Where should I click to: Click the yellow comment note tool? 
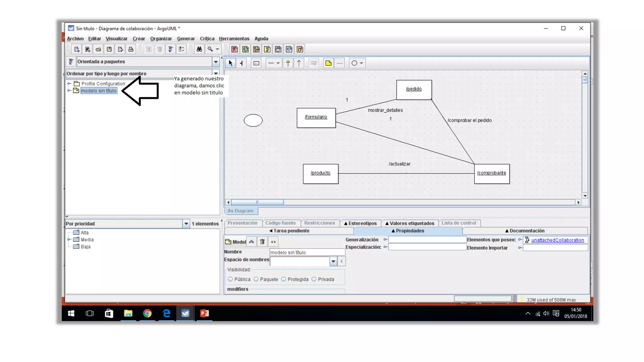tap(328, 63)
